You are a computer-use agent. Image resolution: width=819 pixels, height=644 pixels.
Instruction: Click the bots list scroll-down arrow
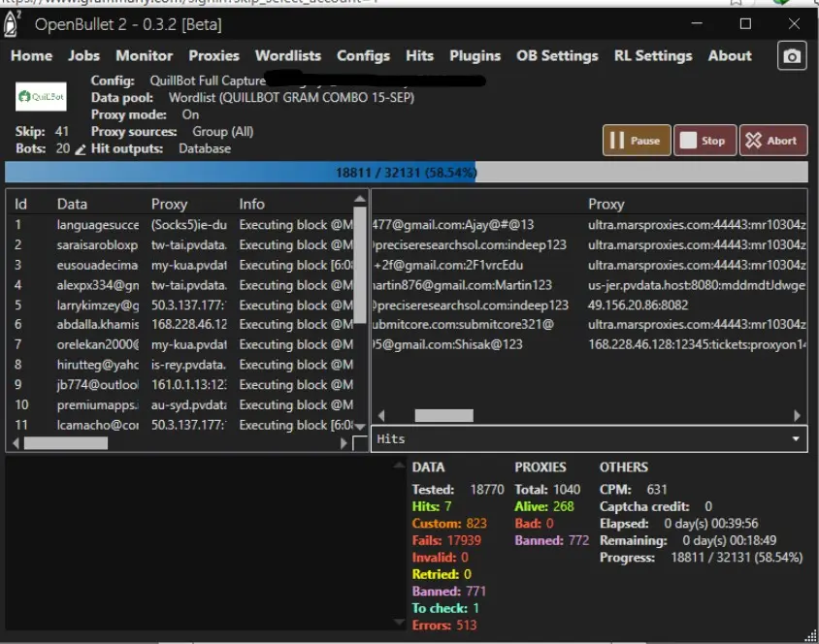coord(359,427)
